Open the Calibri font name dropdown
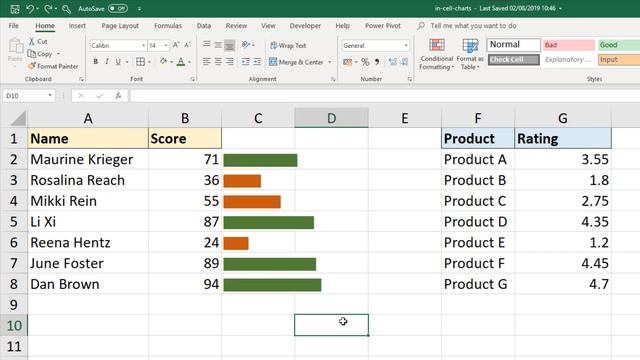Viewport: 640px width, 360px height. (x=143, y=45)
